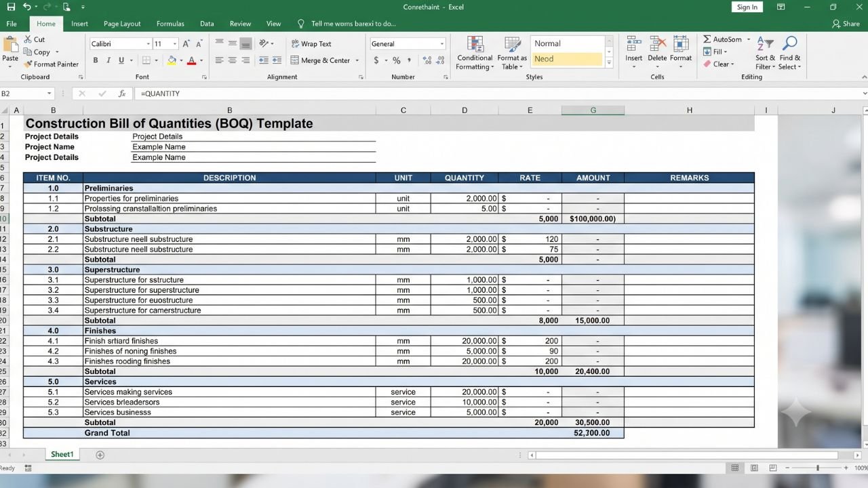
Task: Cut the selected cells
Action: pyautogui.click(x=35, y=39)
